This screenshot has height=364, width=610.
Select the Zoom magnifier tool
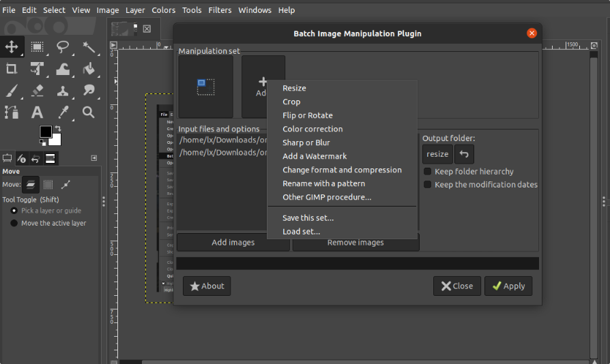[x=89, y=112]
